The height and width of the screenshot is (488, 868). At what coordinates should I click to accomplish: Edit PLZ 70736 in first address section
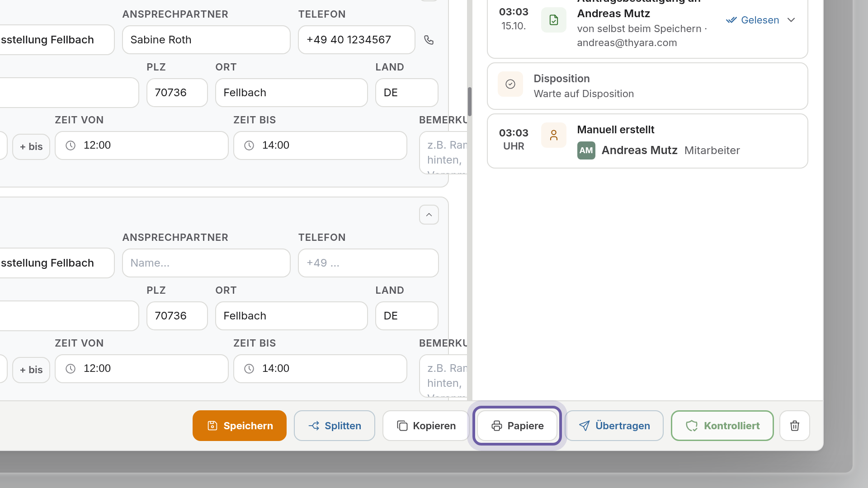177,93
